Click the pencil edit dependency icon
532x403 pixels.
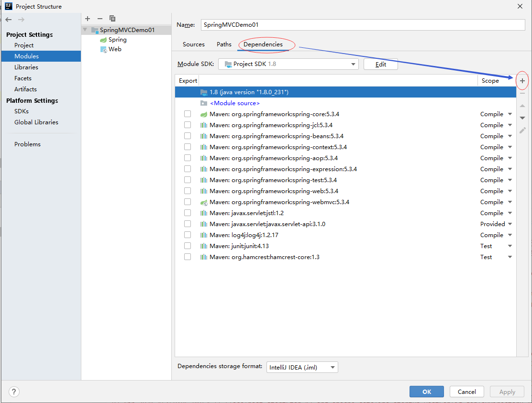[522, 130]
